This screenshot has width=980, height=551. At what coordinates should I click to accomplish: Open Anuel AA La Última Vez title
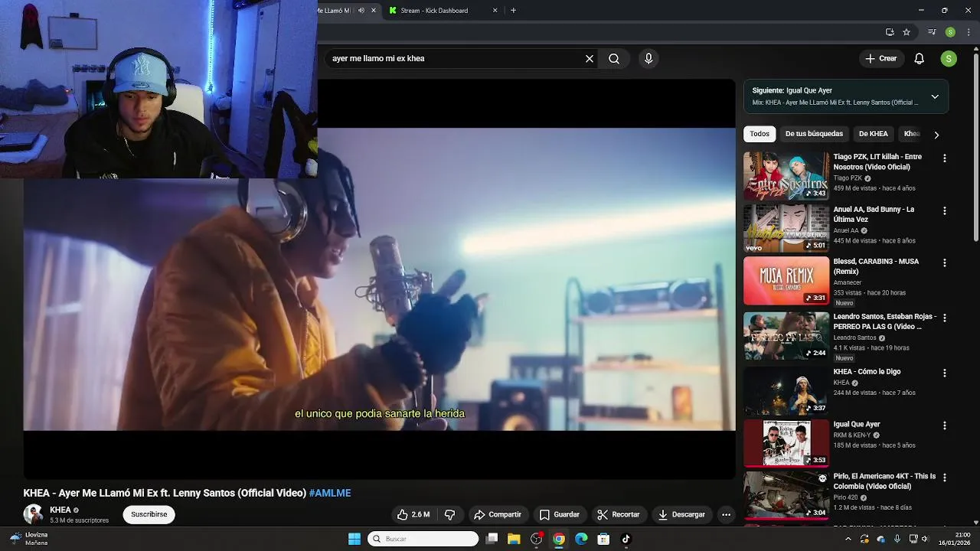pos(874,214)
